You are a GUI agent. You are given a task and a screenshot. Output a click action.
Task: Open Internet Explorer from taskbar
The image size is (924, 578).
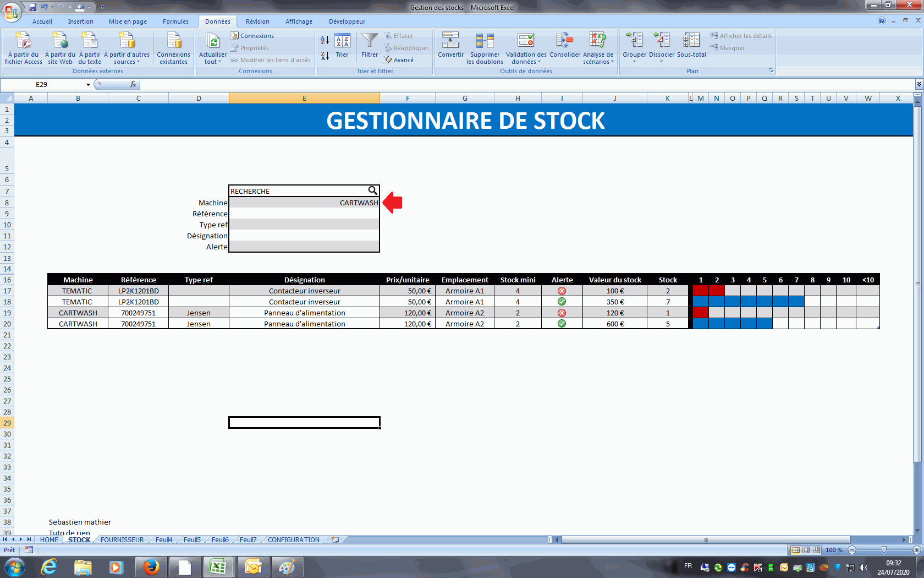49,567
